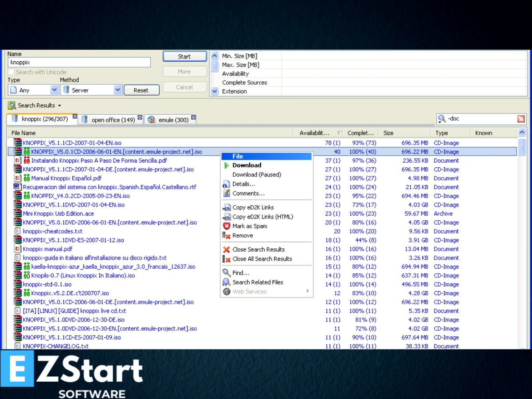Click the Close All Search Results icon
This screenshot has width=532, height=399.
227,259
